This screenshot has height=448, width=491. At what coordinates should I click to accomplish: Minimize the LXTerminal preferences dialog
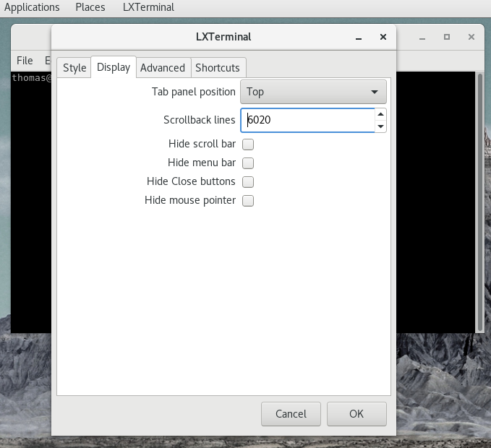click(359, 38)
